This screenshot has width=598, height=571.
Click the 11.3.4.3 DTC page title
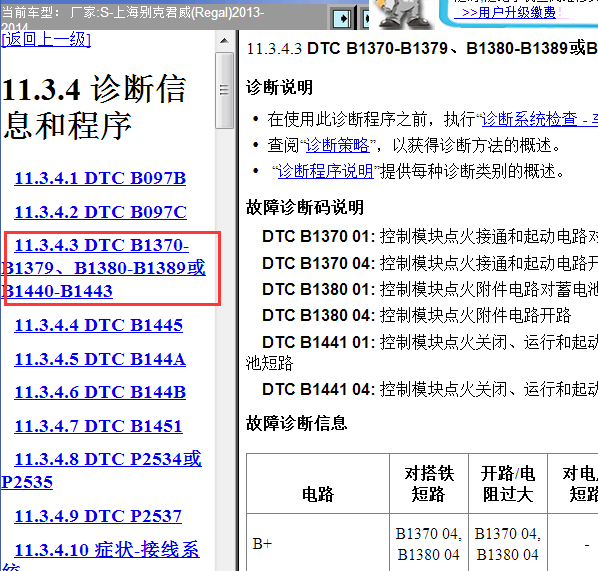pos(422,48)
